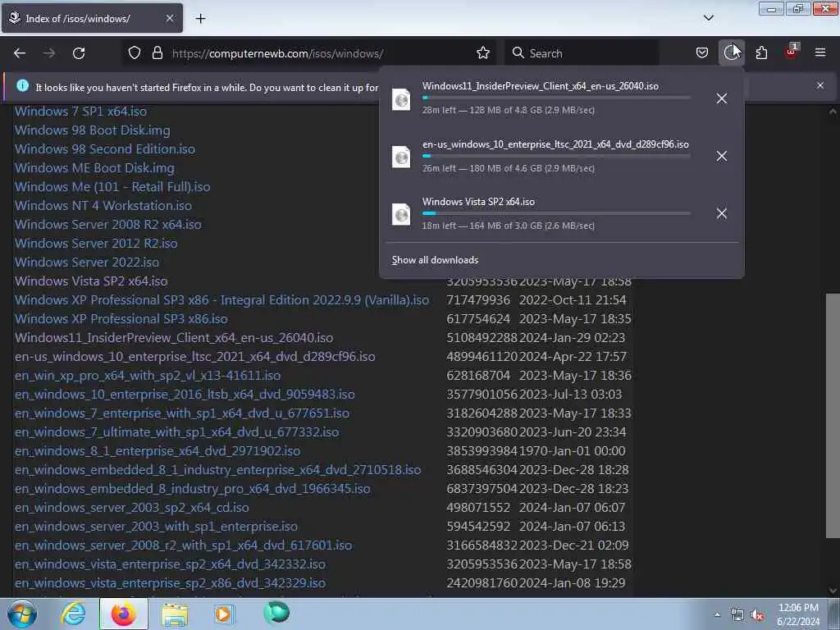
Task: Open a new tab with plus button
Action: [200, 18]
